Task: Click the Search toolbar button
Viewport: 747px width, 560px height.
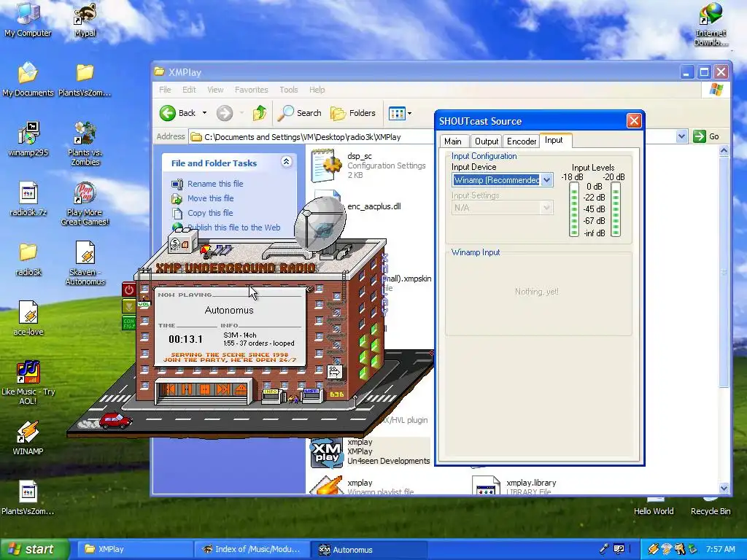Action: [300, 113]
